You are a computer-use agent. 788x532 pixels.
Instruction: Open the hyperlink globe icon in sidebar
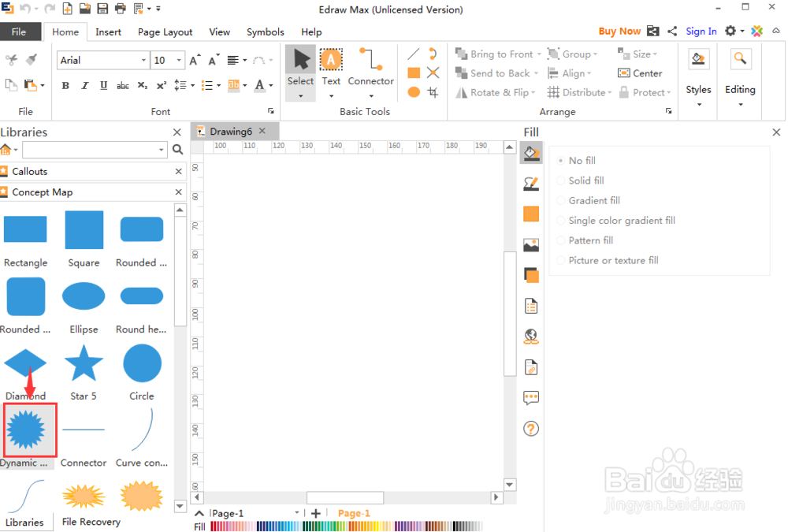click(x=531, y=337)
